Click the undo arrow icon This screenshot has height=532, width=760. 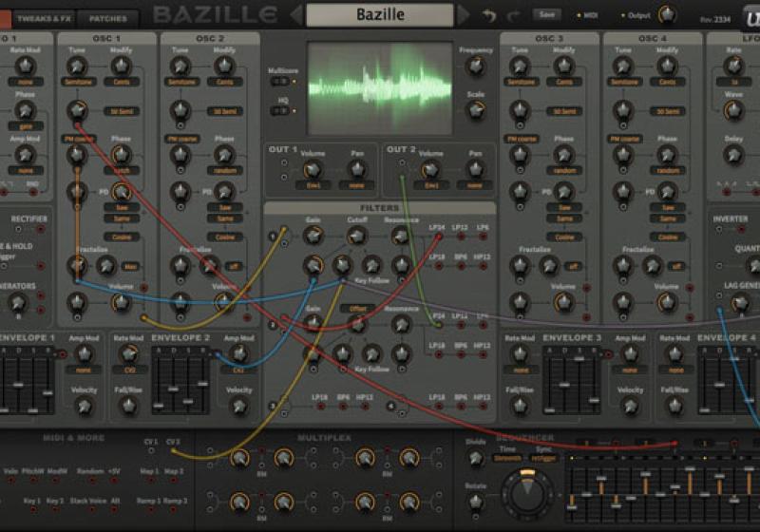tap(489, 15)
